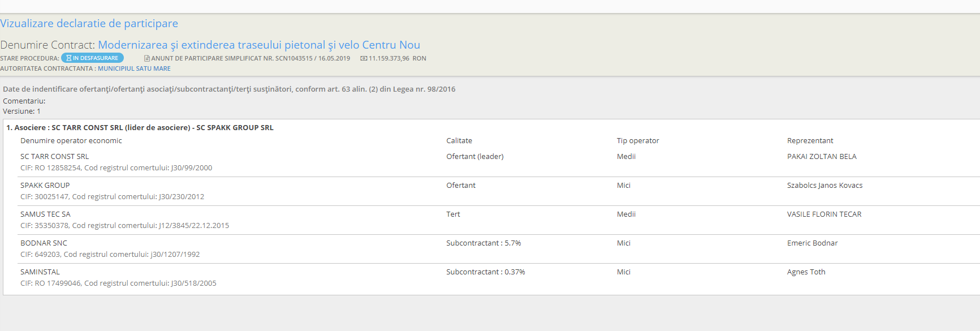Select the SAMINSTAL operator name

40,272
